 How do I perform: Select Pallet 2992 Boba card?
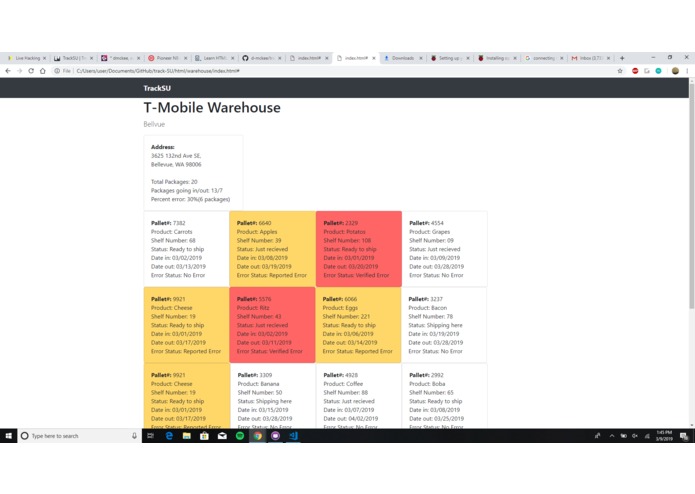(445, 396)
